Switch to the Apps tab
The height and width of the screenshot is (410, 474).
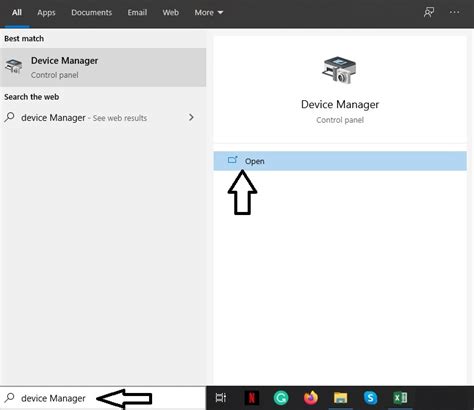(x=46, y=13)
